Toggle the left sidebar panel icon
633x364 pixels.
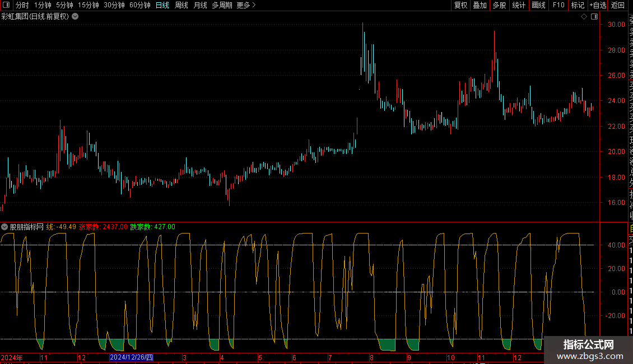(7, 5)
